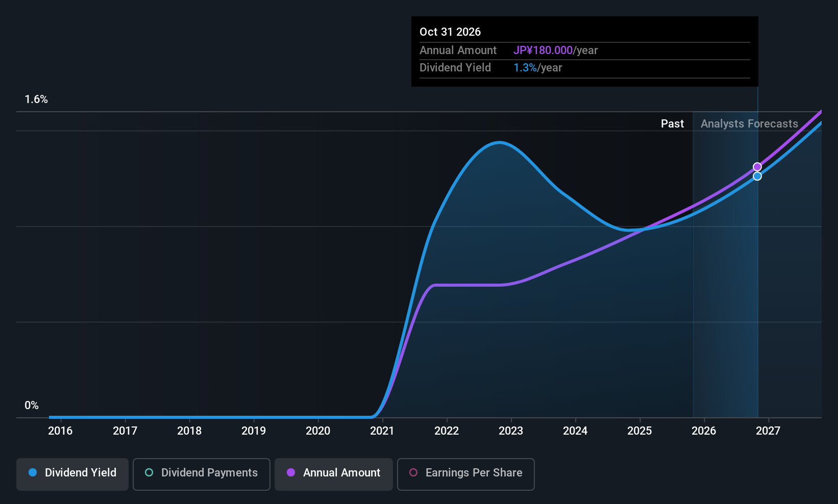Click the 2027 label on the x-axis

[768, 431]
